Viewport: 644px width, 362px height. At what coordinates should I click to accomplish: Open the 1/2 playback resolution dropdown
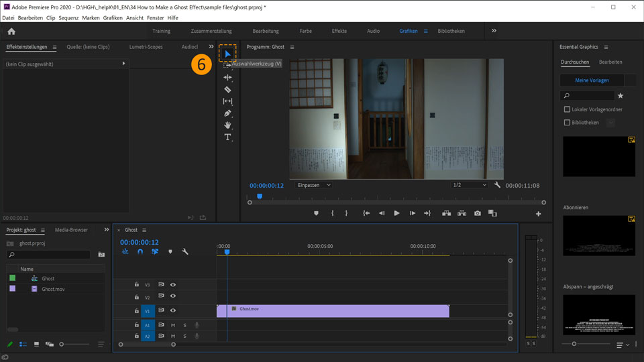point(469,185)
